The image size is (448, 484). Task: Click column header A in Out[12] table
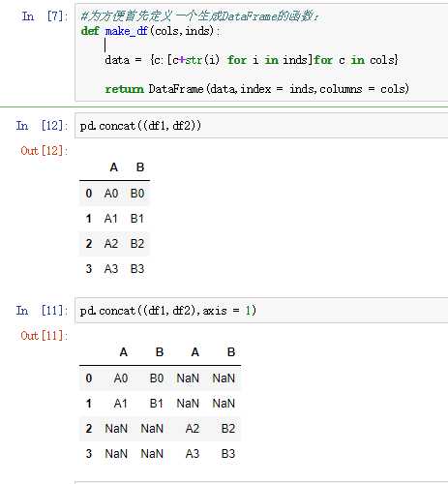[114, 167]
